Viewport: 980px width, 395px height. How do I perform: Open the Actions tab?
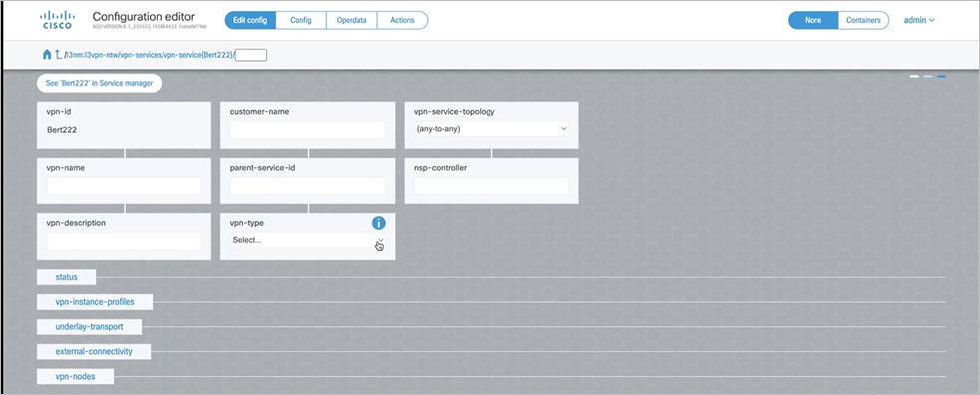(x=402, y=20)
